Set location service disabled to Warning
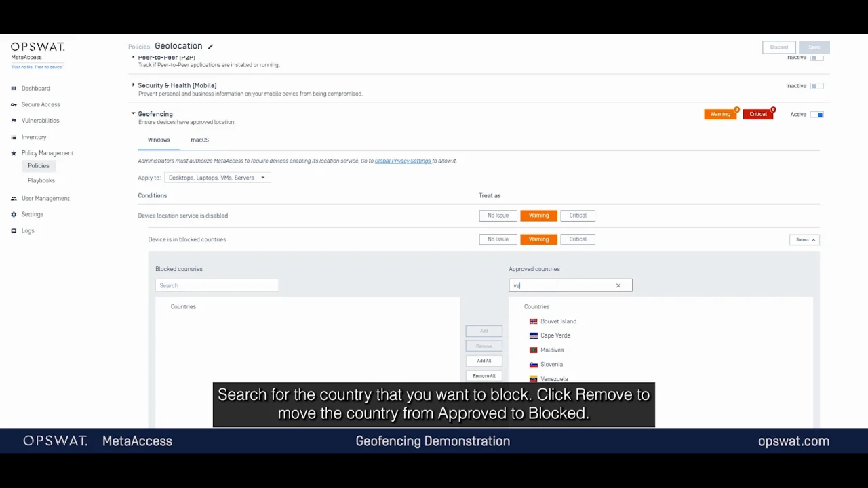 (538, 216)
